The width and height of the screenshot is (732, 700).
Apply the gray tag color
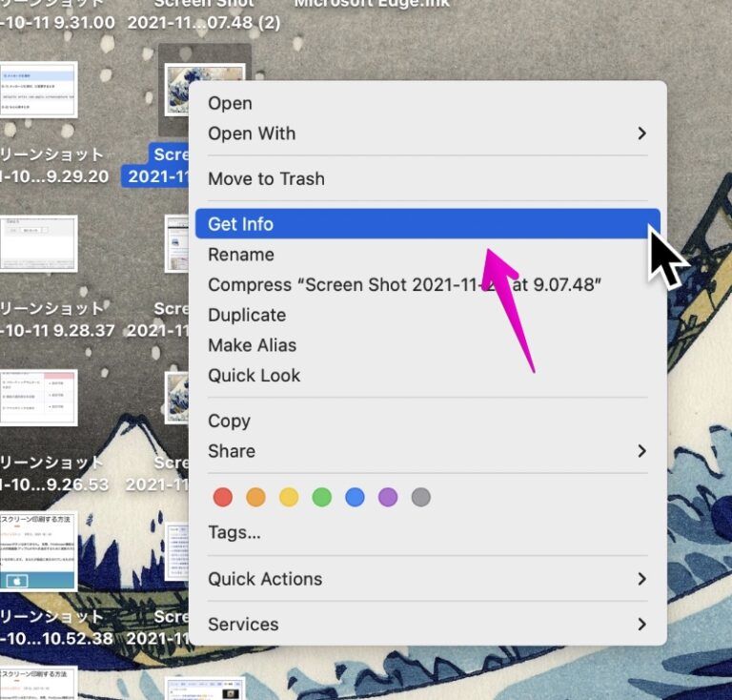tap(421, 497)
